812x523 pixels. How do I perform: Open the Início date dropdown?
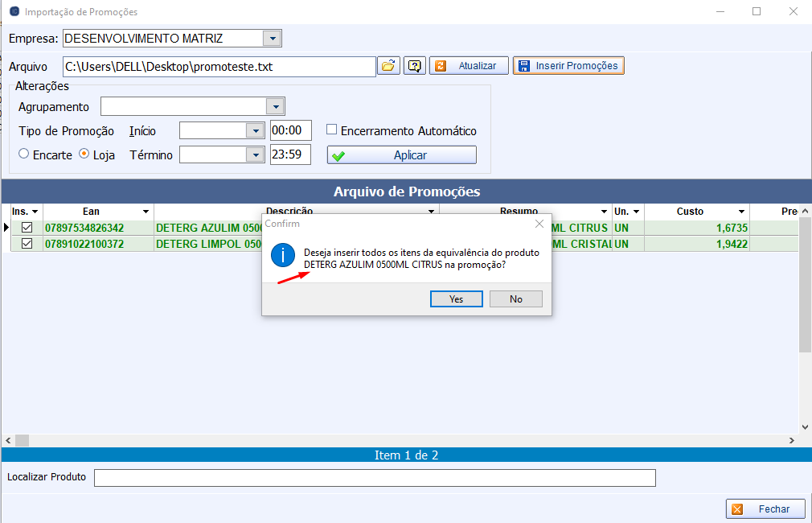(256, 131)
